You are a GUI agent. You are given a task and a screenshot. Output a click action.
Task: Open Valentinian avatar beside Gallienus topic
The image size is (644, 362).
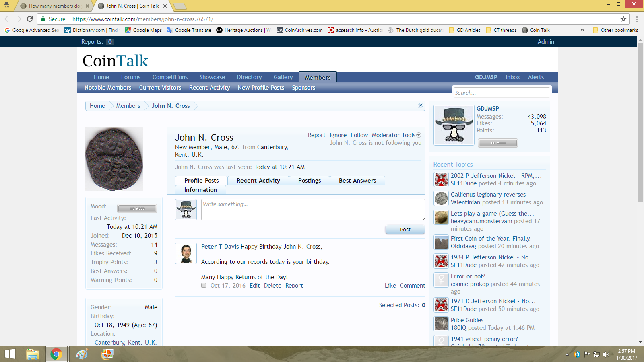click(x=441, y=198)
